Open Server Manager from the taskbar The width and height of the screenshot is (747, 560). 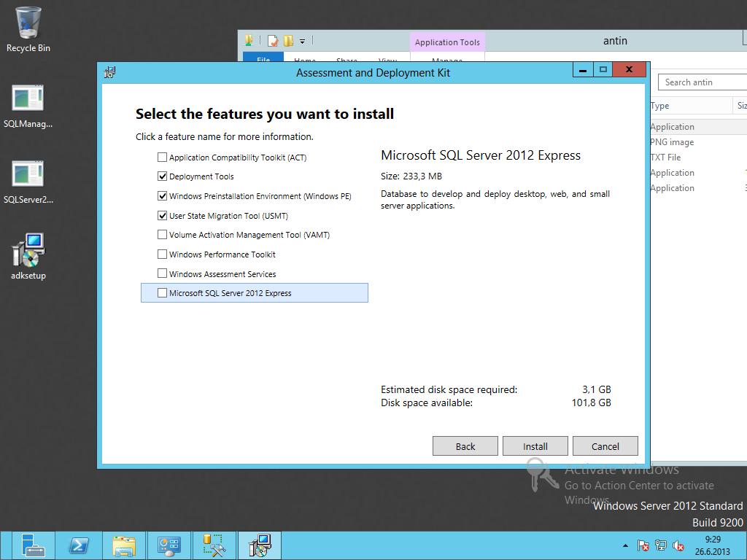(32, 545)
